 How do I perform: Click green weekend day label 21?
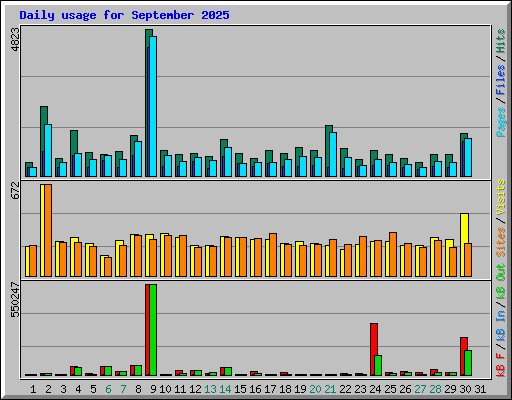(330, 389)
